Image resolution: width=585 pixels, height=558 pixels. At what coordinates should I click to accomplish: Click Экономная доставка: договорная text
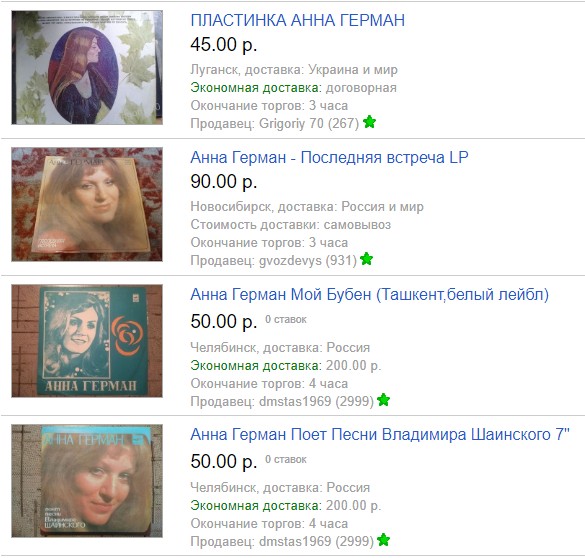(293, 88)
